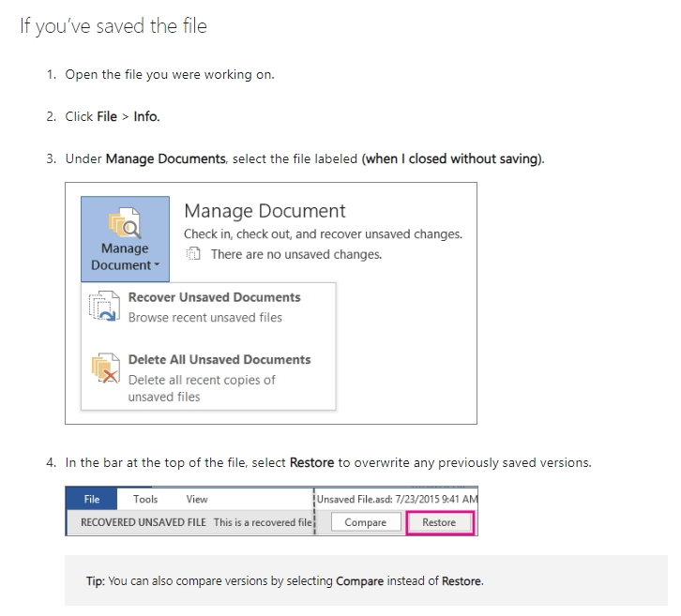This screenshot has height=616, width=681.
Task: Click 'This is a recovered file' message
Action: (263, 522)
